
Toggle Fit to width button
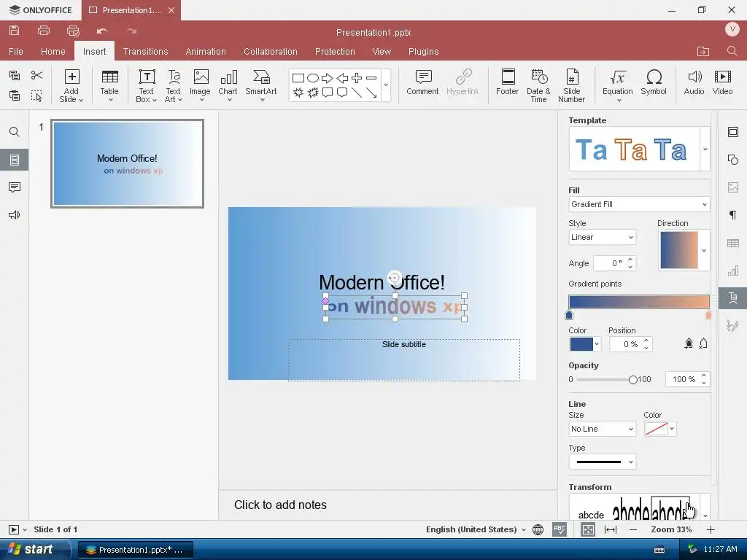[x=611, y=529]
